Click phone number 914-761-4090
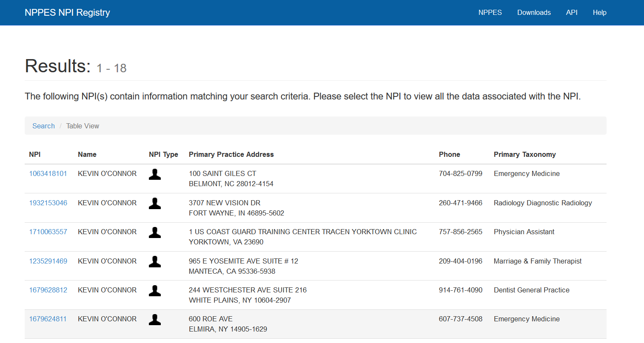Screen dimensions: 644x343 pyautogui.click(x=461, y=290)
